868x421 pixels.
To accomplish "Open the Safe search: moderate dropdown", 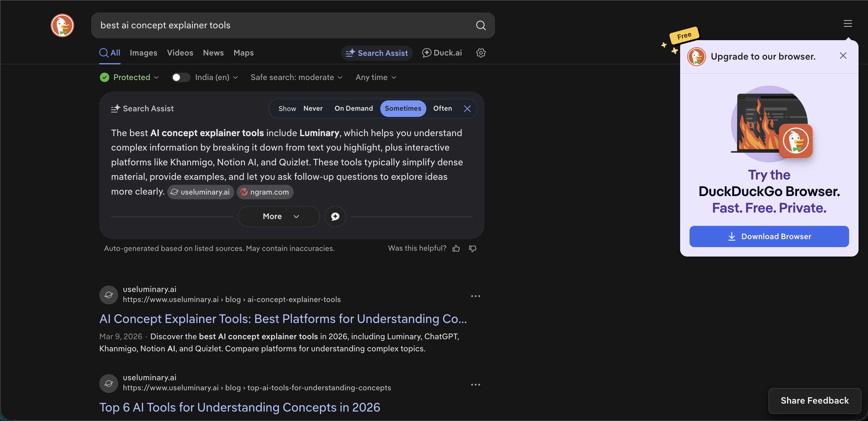I will click(297, 77).
